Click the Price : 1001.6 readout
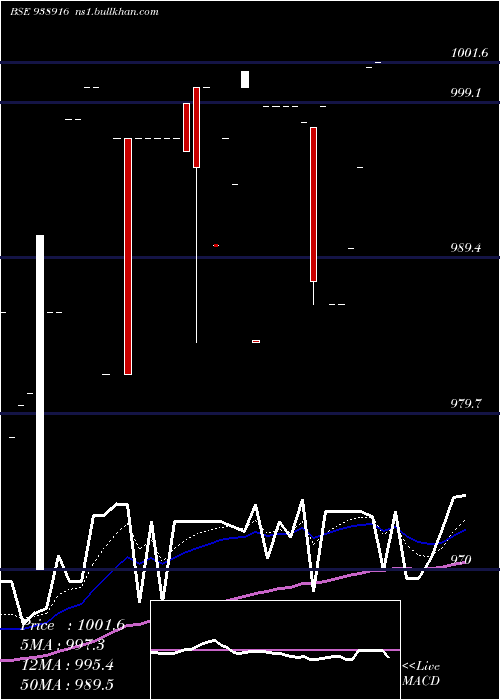Viewport: 500px width, 700px height. point(73,625)
